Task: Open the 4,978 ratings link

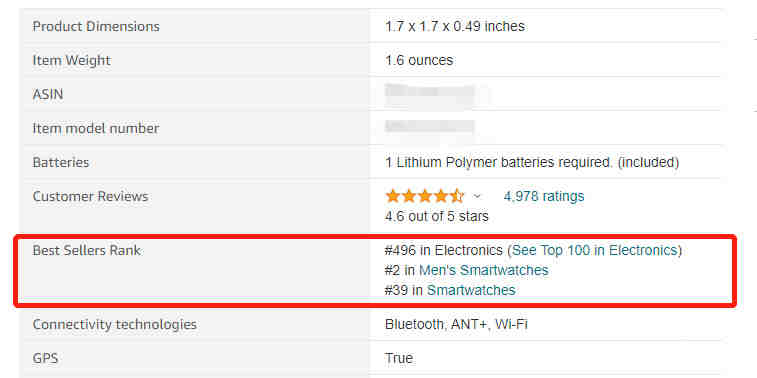Action: [544, 196]
